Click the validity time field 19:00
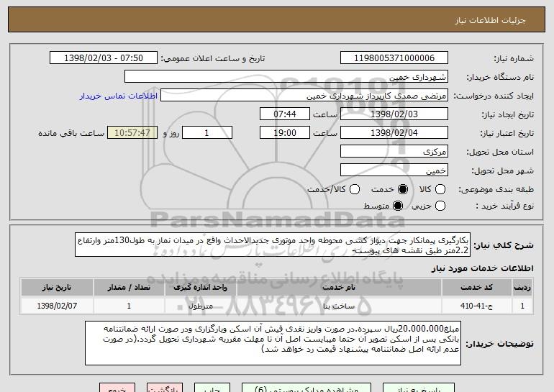This screenshot has width=554, height=392. pyautogui.click(x=285, y=133)
